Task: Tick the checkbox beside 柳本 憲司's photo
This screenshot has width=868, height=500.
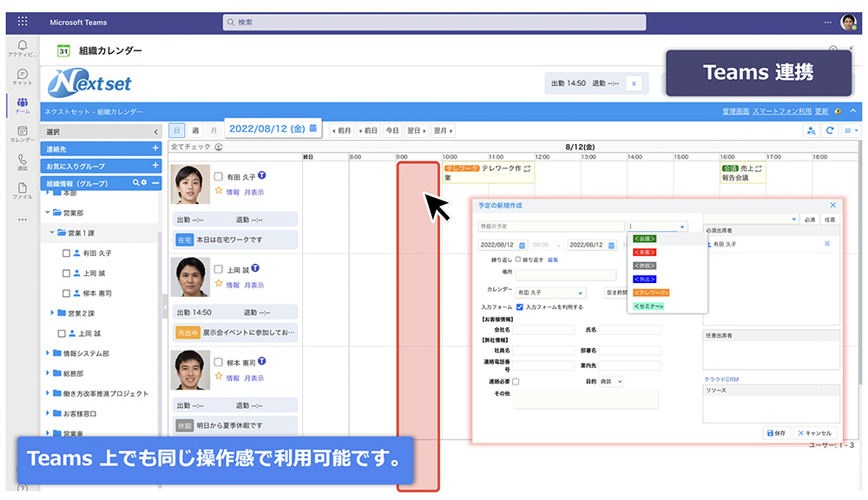Action: click(219, 363)
